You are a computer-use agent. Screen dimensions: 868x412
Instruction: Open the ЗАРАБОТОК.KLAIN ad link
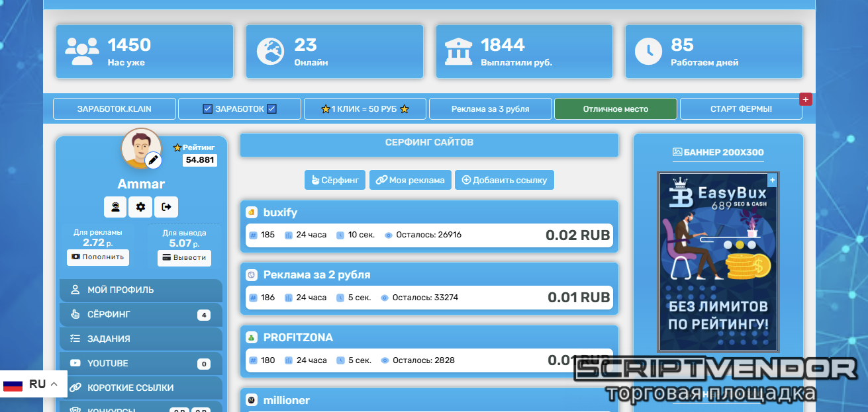click(115, 109)
